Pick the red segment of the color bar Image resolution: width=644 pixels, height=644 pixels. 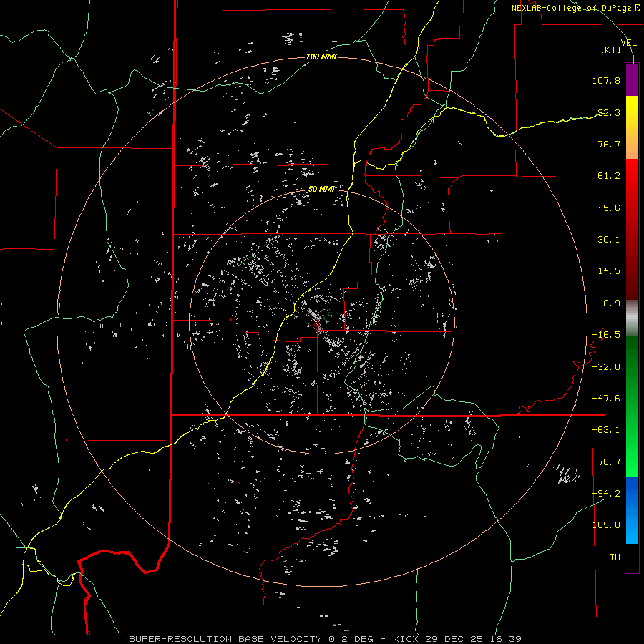pyautogui.click(x=632, y=229)
